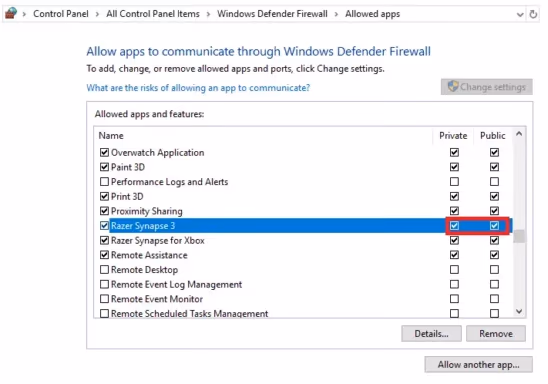
Task: Sort the list by the Name column header
Action: 111,136
